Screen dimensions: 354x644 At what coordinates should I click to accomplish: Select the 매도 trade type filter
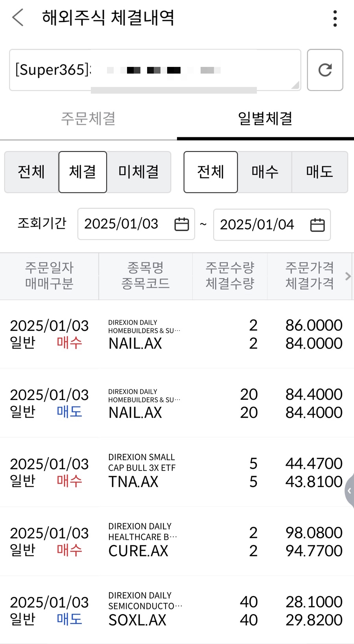click(x=320, y=172)
